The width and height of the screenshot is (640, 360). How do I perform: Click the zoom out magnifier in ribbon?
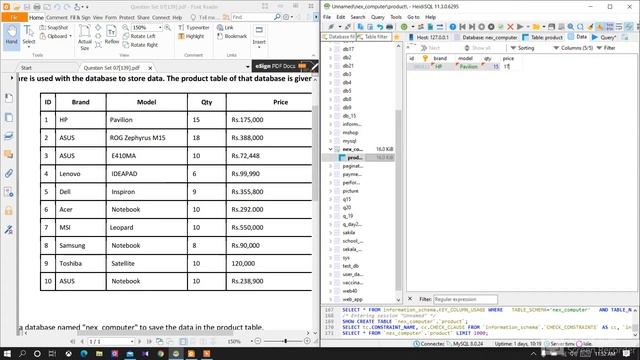point(126,27)
